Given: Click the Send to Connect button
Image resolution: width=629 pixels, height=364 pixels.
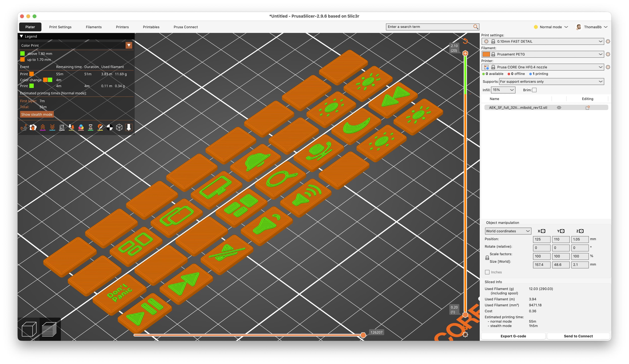Looking at the screenshot, I should (578, 336).
